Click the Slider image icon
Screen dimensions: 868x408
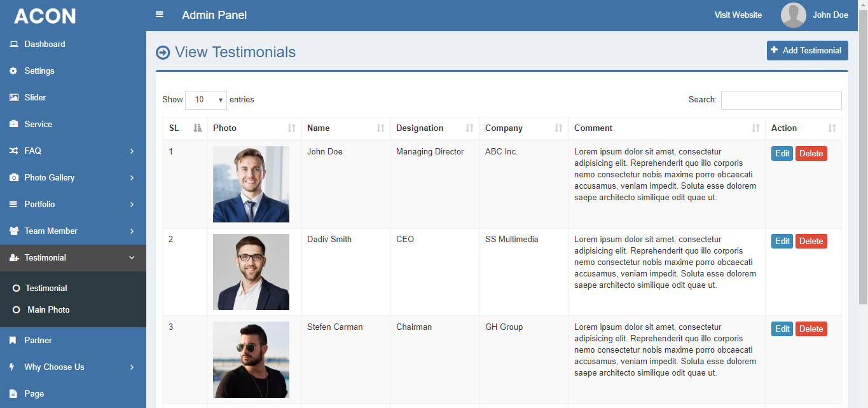point(13,97)
